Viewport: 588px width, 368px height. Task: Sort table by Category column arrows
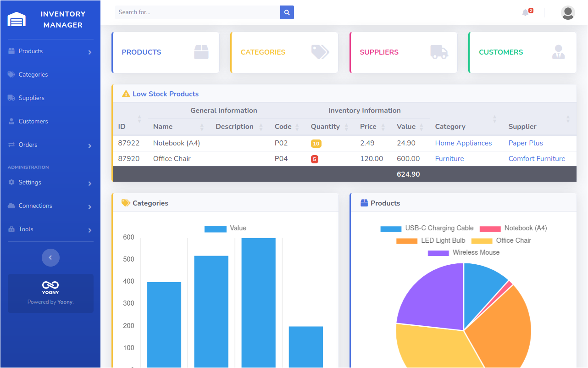494,119
